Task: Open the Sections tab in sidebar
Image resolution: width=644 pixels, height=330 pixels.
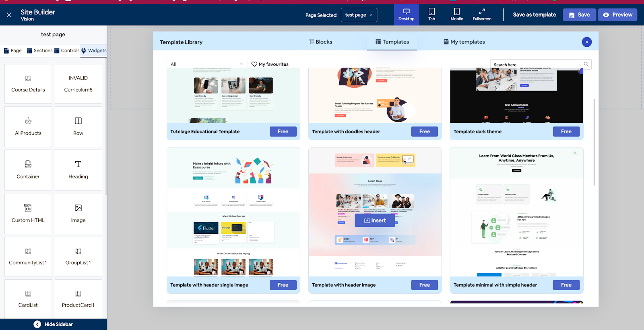Action: 39,50
